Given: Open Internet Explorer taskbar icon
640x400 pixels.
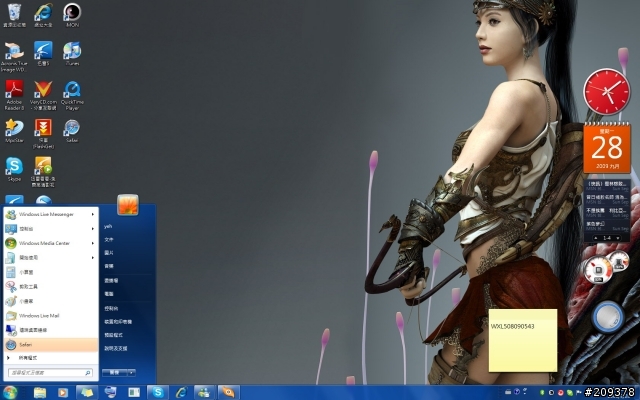Looking at the screenshot, I should click(181, 393).
